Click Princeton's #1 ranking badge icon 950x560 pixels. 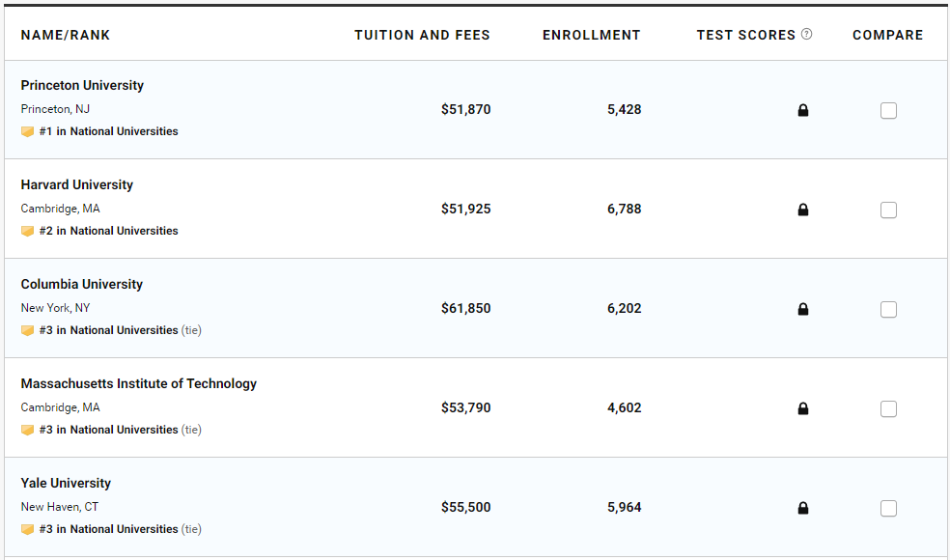point(28,132)
